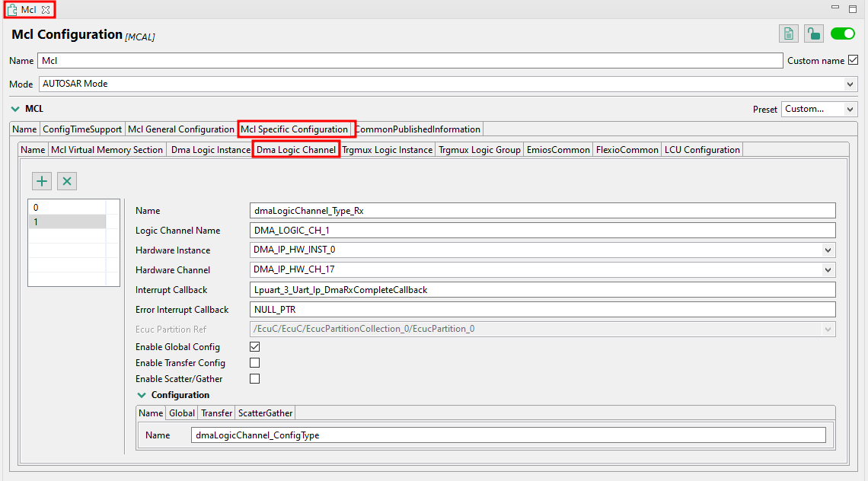Viewport: 868px width, 481px height.
Task: Click the Mcl puzzle-piece tab icon
Action: tap(13, 11)
